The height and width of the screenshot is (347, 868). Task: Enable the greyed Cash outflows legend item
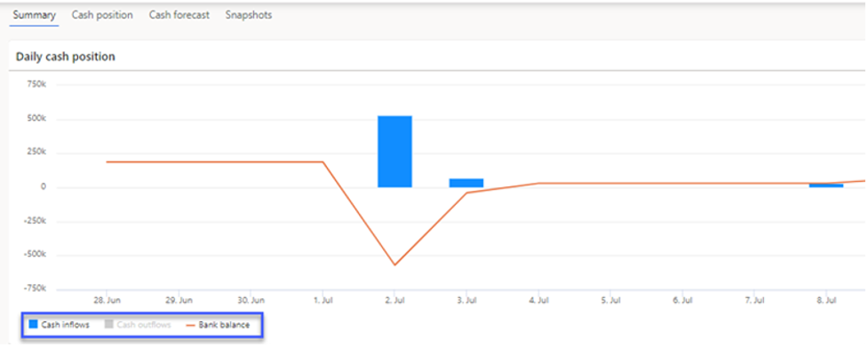tap(138, 325)
